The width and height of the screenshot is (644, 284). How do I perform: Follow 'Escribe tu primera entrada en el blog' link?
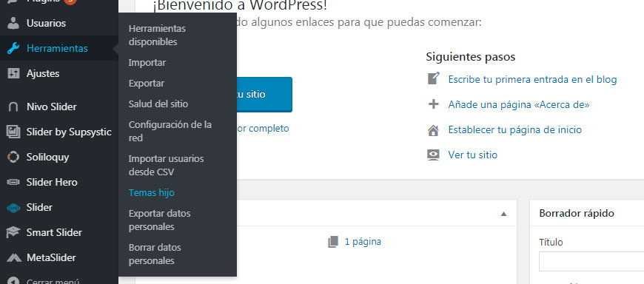[x=532, y=80]
